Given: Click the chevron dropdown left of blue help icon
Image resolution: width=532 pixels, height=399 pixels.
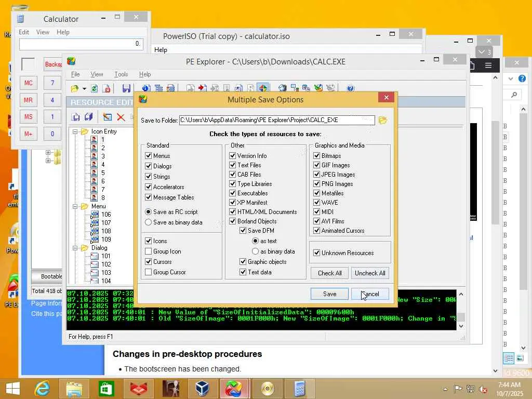Looking at the screenshot, I should tap(511, 79).
